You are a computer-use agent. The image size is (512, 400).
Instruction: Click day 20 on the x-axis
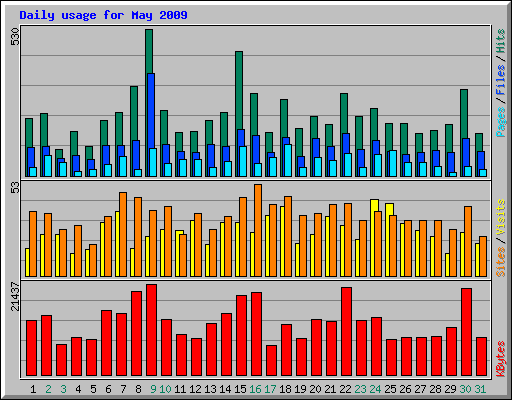point(315,389)
